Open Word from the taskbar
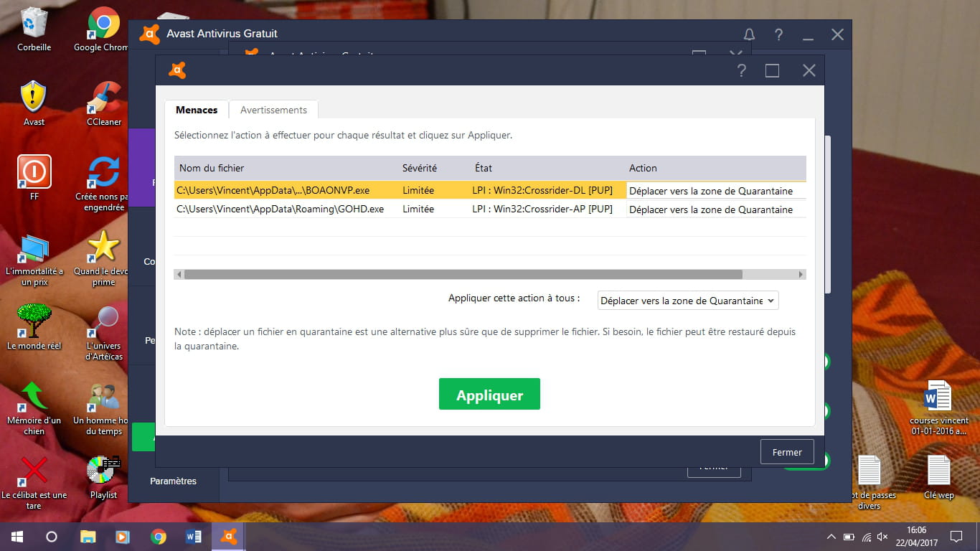Screen dimensions: 980x551 [194, 536]
